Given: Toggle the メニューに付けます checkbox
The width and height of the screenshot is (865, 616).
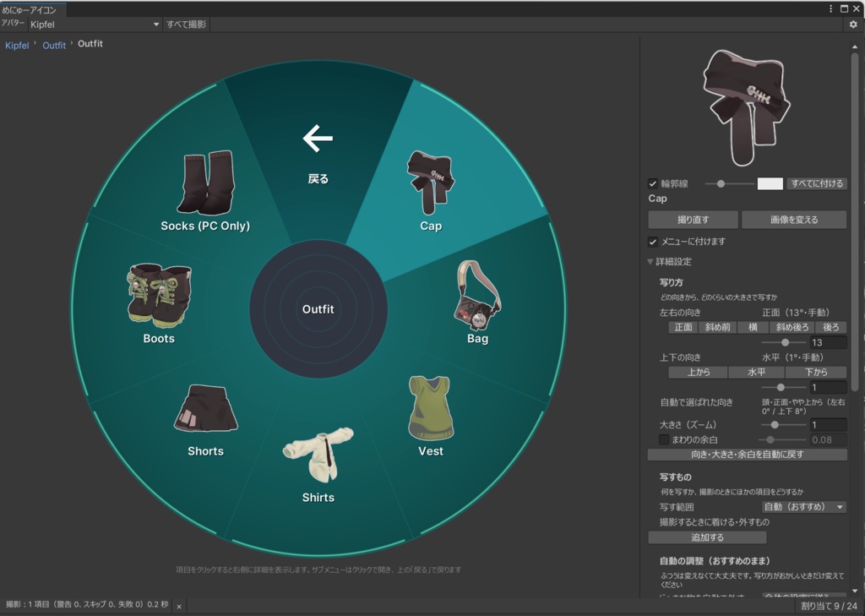Looking at the screenshot, I should point(653,242).
